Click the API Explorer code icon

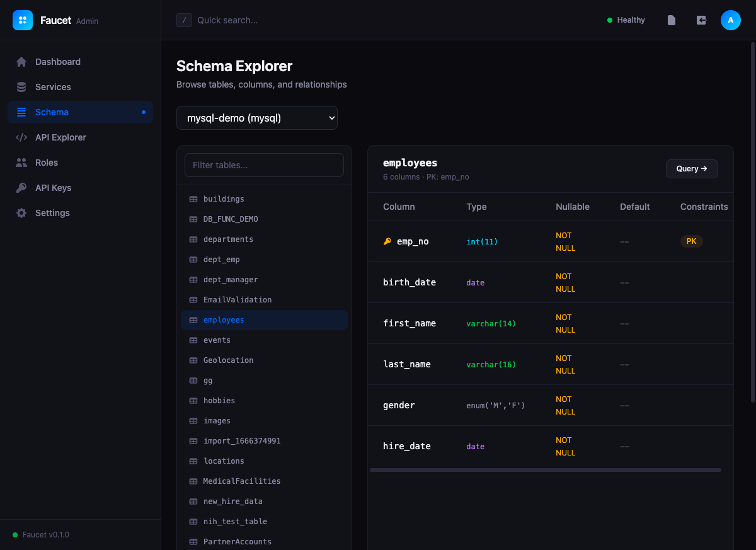tap(21, 137)
